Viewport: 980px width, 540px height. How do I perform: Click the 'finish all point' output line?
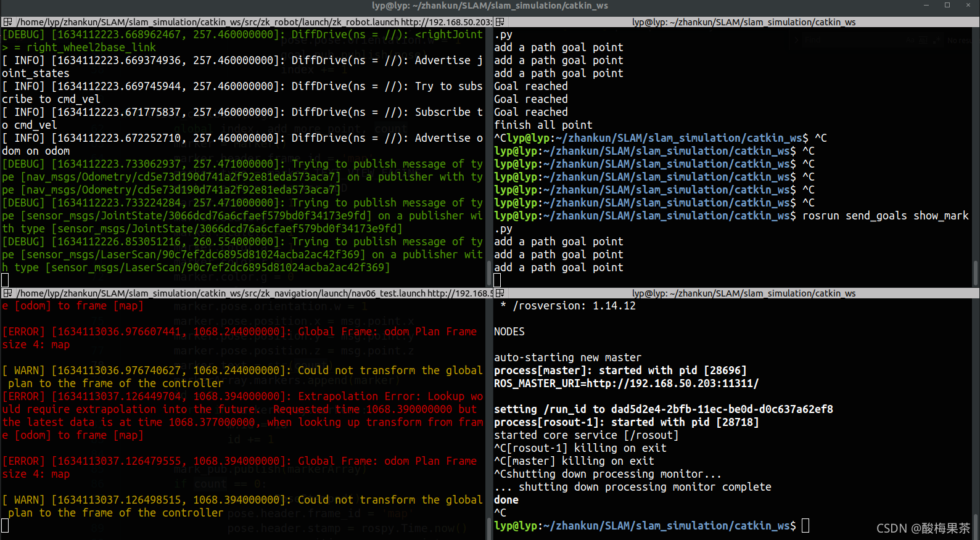tap(543, 125)
